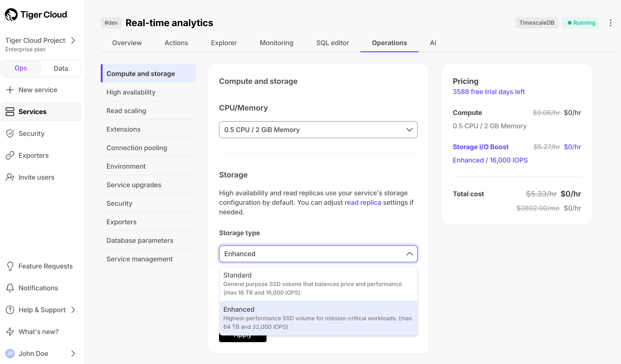
Task: Select Compute and storage section
Action: pyautogui.click(x=148, y=73)
